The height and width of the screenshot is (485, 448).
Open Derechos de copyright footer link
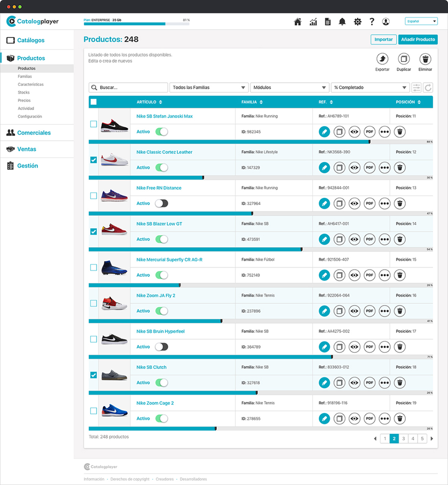point(130,479)
